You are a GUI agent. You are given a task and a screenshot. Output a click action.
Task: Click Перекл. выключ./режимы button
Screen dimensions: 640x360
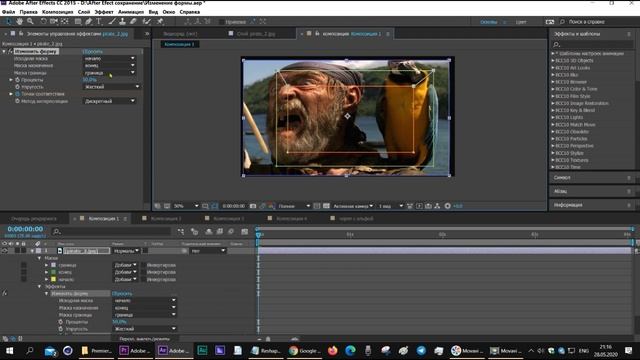click(x=144, y=339)
